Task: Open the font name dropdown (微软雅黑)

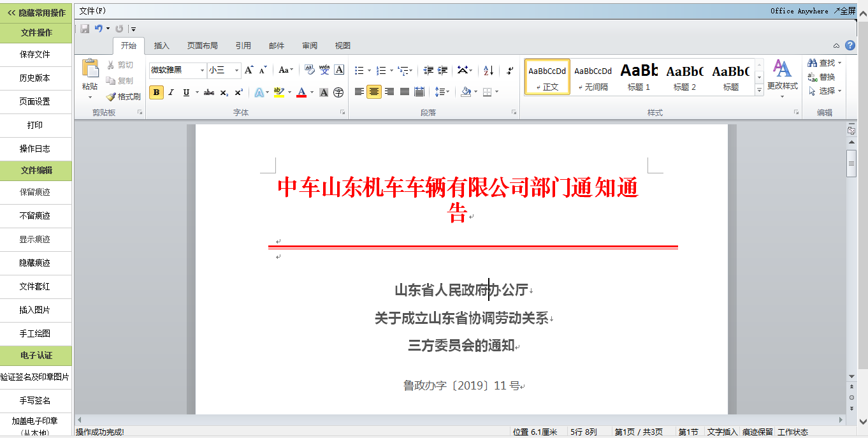Action: tap(203, 70)
